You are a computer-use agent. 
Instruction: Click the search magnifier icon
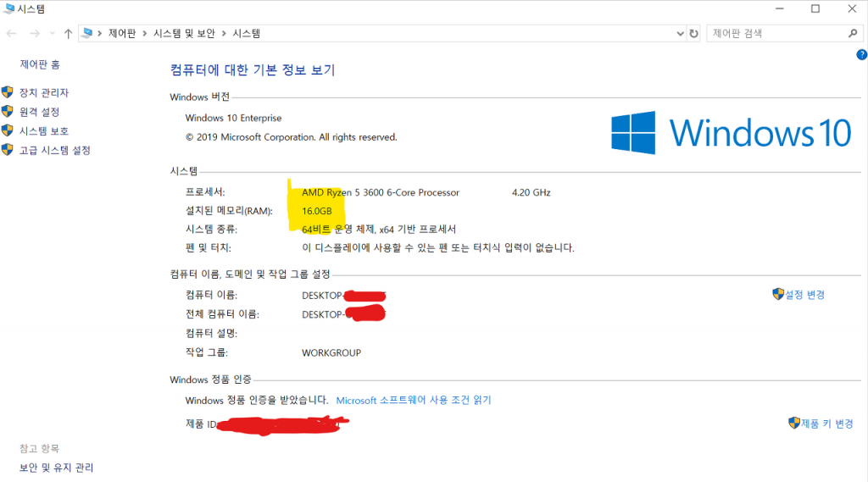[x=853, y=33]
